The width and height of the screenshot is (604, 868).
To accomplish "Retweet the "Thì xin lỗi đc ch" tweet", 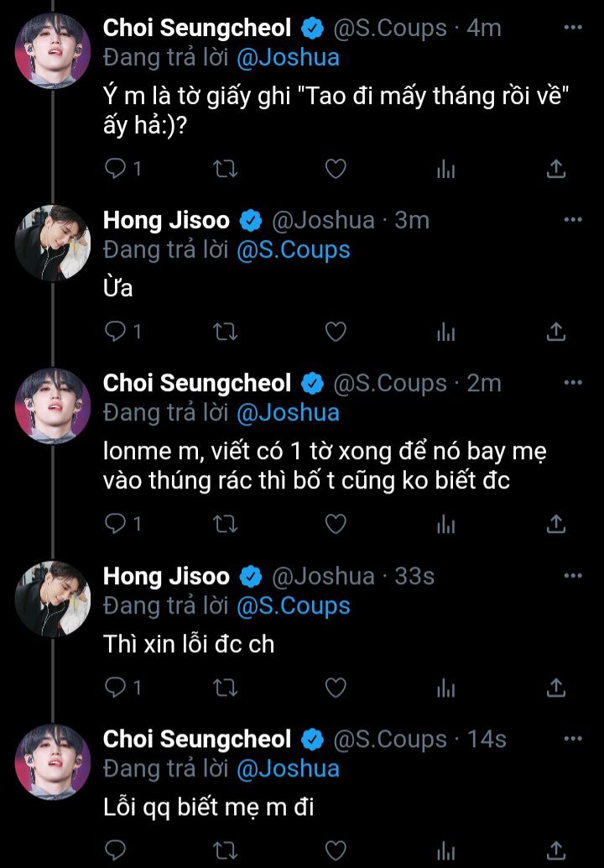I will point(226,688).
